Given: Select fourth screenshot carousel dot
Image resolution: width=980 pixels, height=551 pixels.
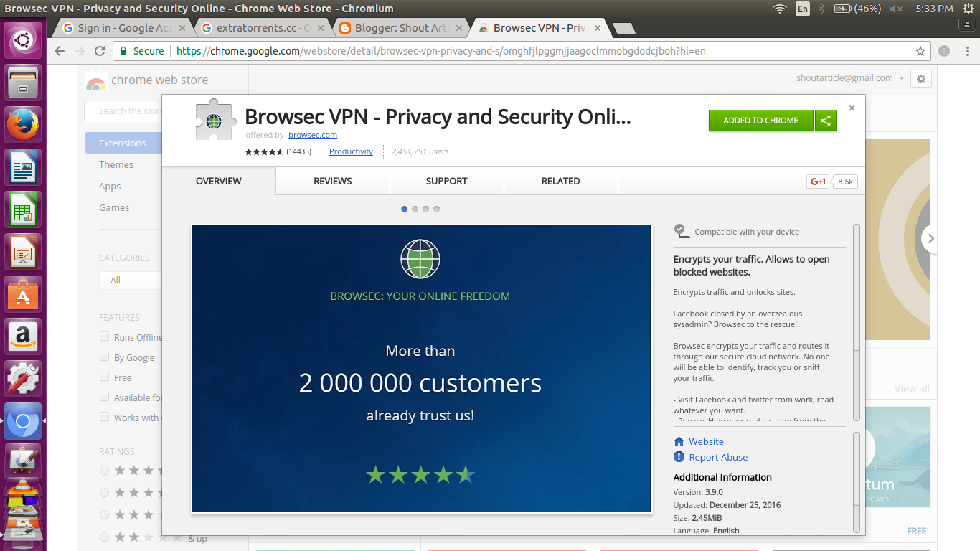Looking at the screenshot, I should [437, 209].
